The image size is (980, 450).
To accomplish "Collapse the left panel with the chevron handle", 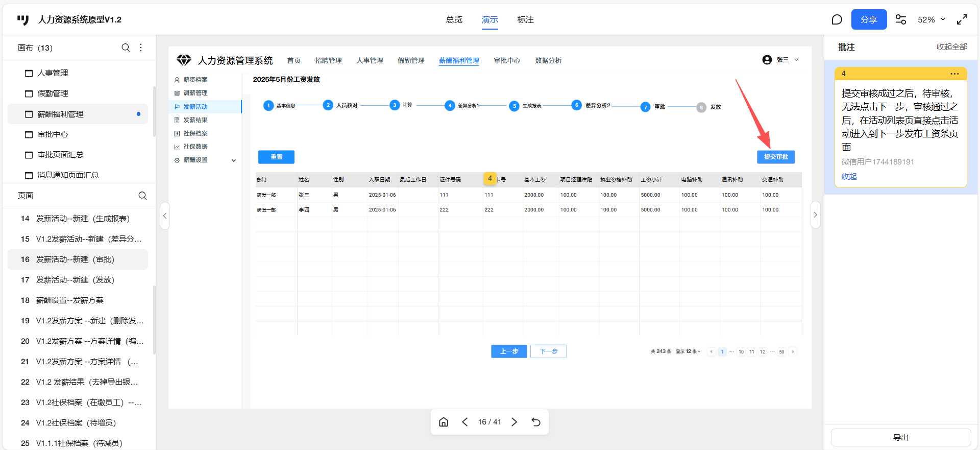I will [164, 216].
